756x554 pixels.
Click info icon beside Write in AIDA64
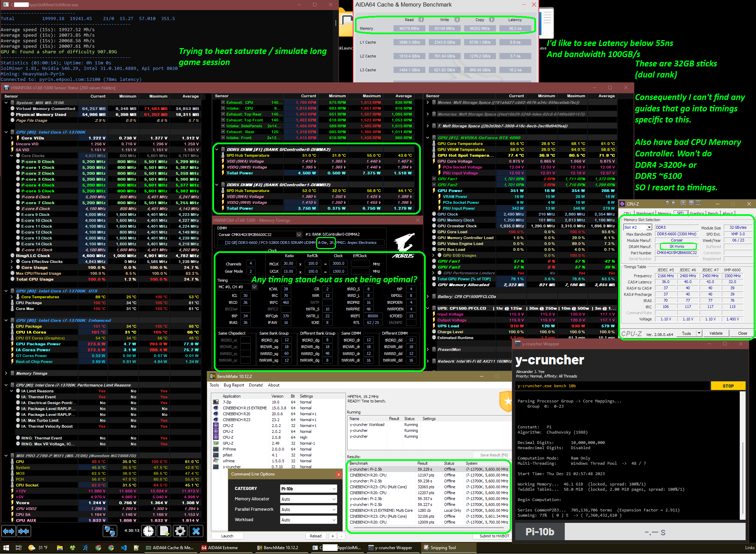click(x=457, y=20)
